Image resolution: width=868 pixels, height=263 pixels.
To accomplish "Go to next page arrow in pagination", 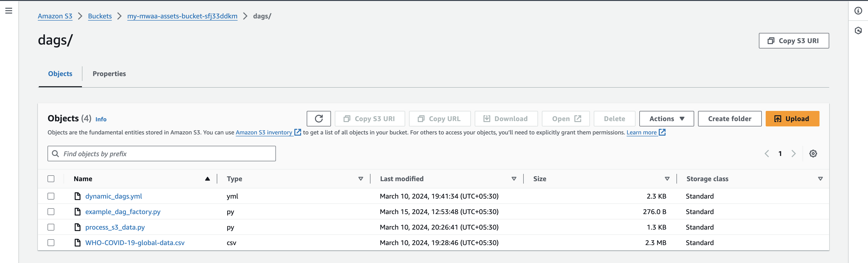I will [x=794, y=154].
